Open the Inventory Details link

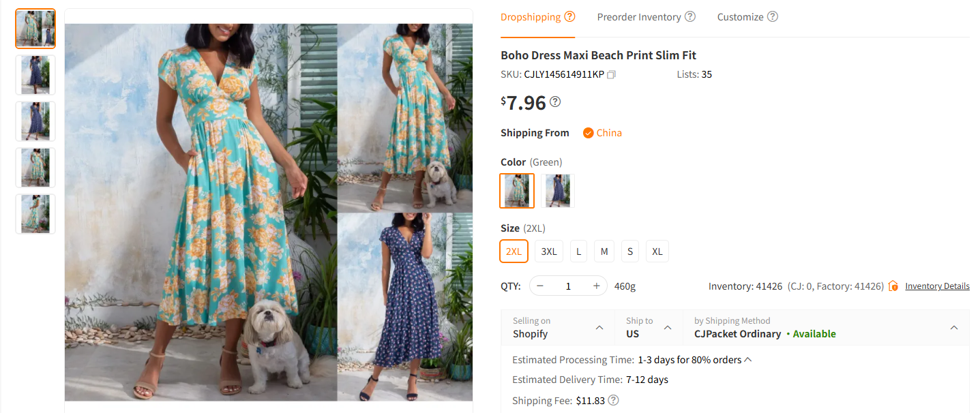[937, 286]
